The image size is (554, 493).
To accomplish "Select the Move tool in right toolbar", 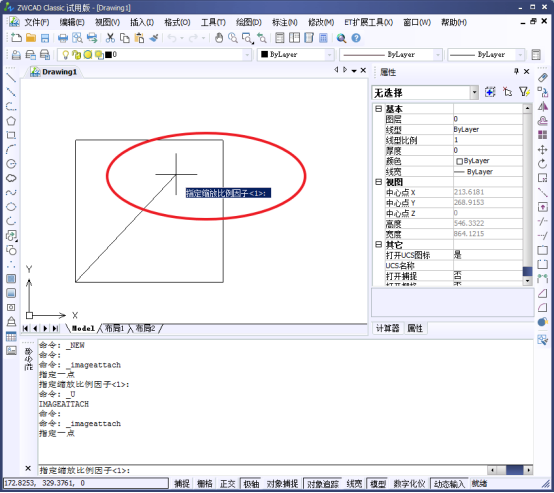I will (542, 149).
